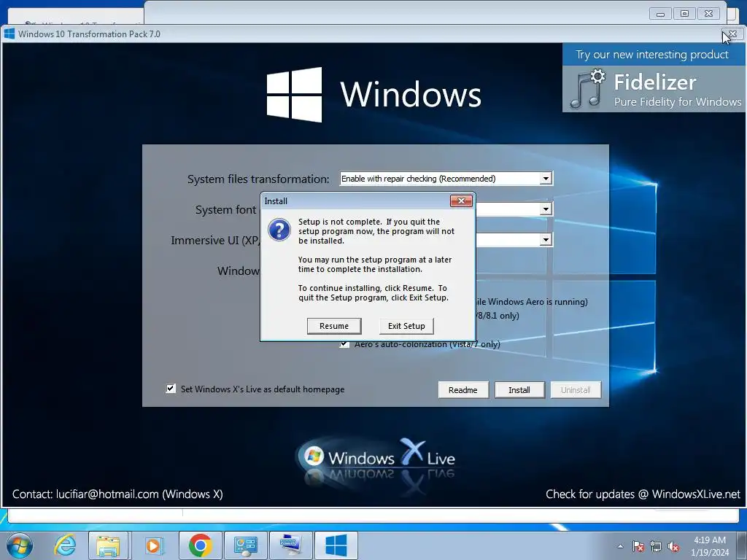Click the muted volume tray icon
This screenshot has width=747, height=560.
point(673,546)
